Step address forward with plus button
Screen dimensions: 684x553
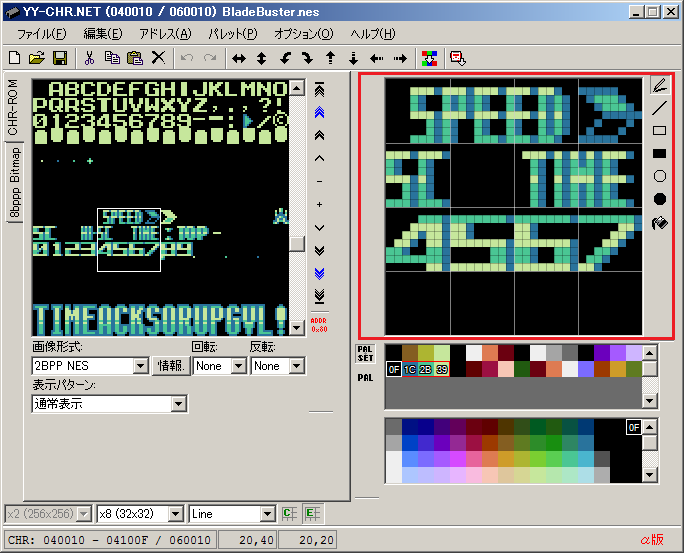(x=319, y=204)
